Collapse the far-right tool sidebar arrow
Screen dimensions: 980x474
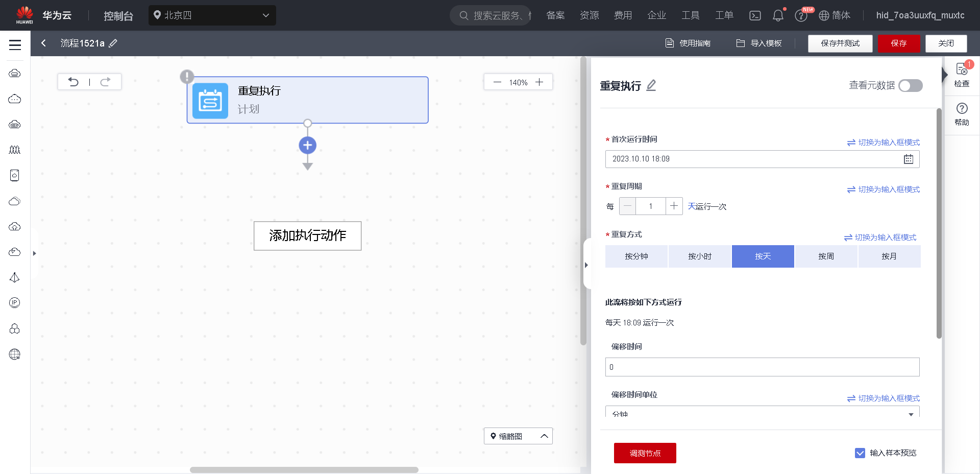coord(944,75)
